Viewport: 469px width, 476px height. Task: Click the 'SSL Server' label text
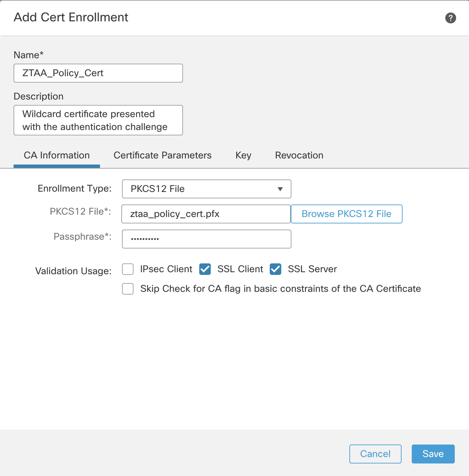click(x=312, y=269)
